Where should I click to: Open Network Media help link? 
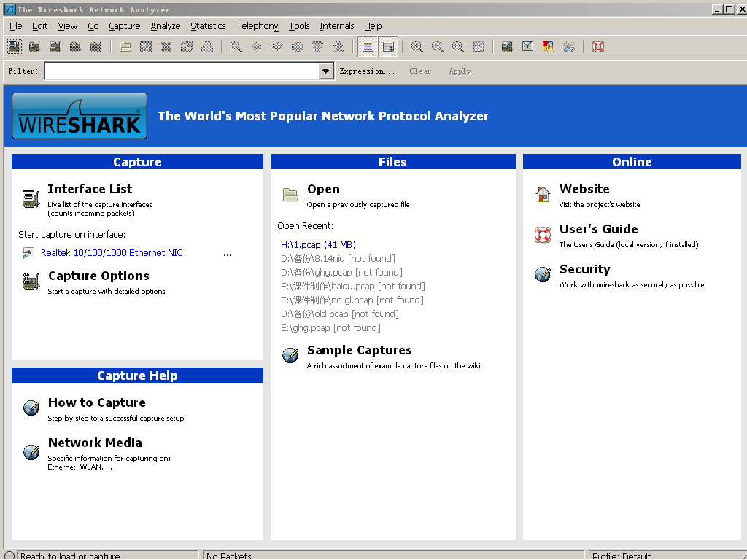(95, 443)
